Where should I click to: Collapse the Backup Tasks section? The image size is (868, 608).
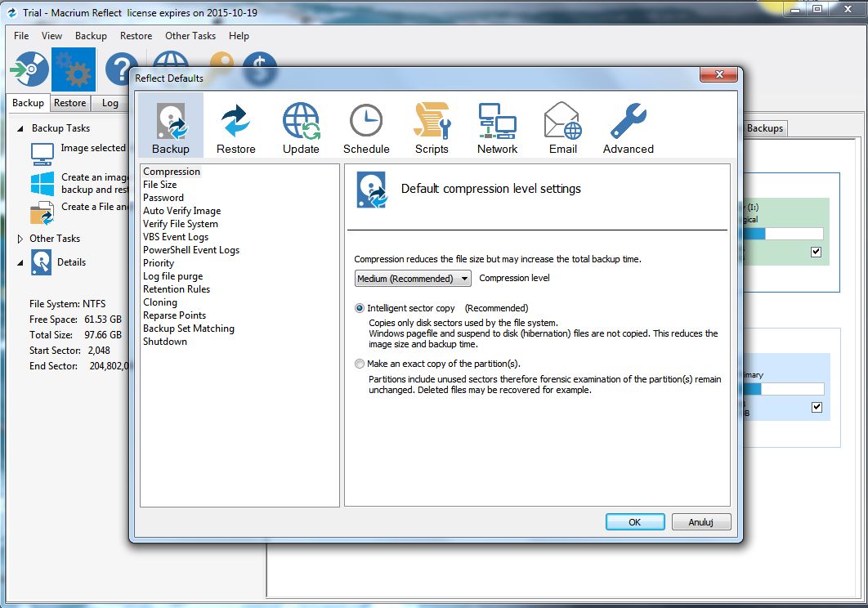20,128
